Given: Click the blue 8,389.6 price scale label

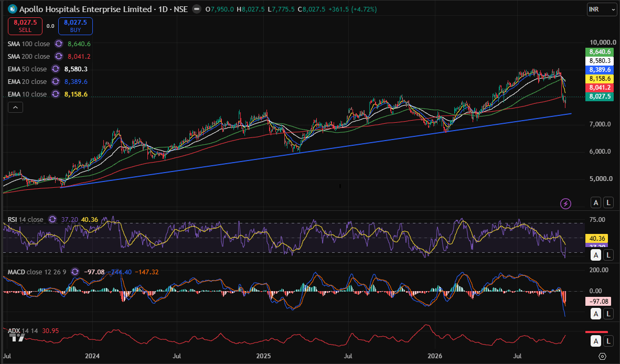Looking at the screenshot, I should 600,70.
